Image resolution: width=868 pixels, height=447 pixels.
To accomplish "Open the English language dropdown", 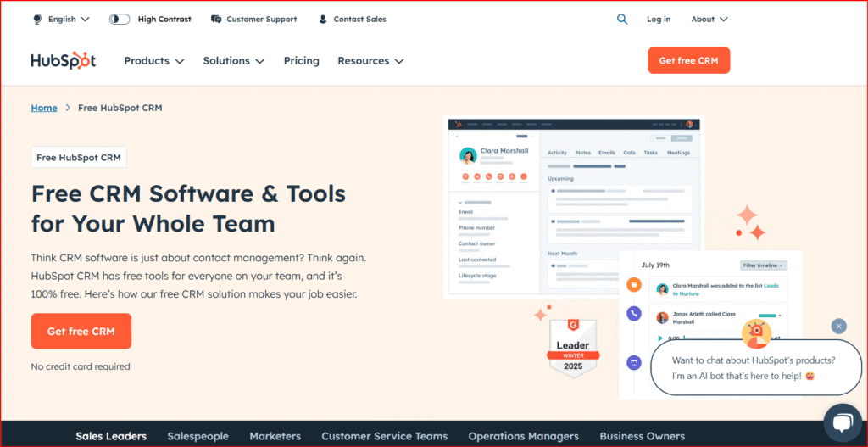I will click(x=69, y=19).
